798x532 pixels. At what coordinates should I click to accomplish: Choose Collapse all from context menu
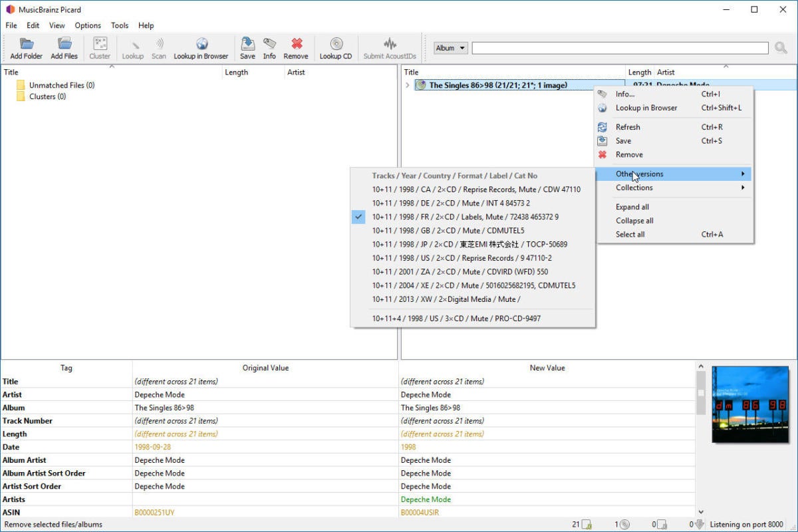674,221
